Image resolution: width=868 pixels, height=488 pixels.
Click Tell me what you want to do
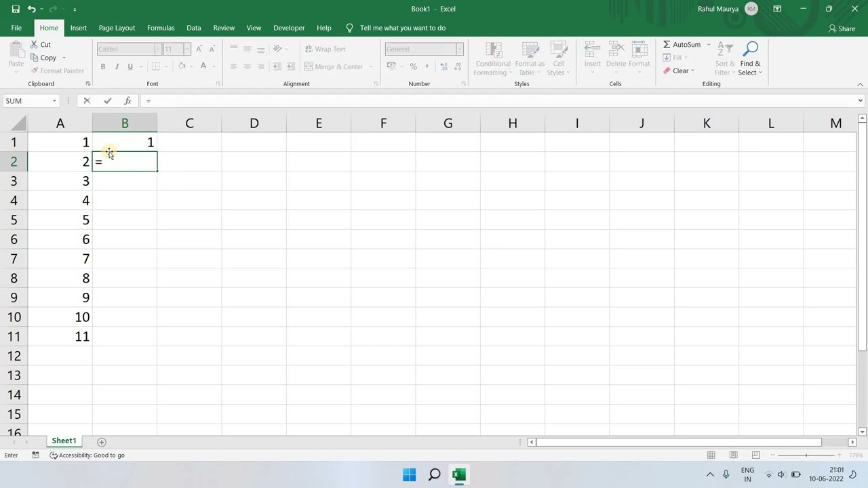point(403,28)
